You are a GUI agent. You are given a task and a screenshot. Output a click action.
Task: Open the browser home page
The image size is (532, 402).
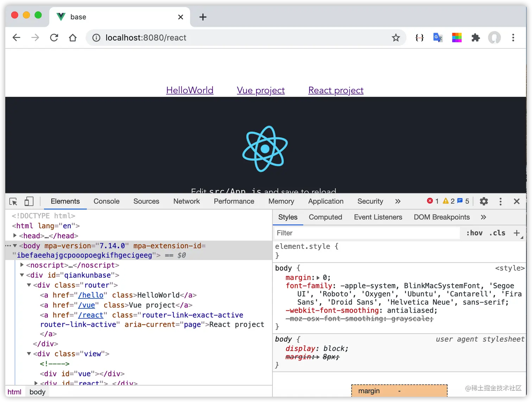click(x=73, y=38)
